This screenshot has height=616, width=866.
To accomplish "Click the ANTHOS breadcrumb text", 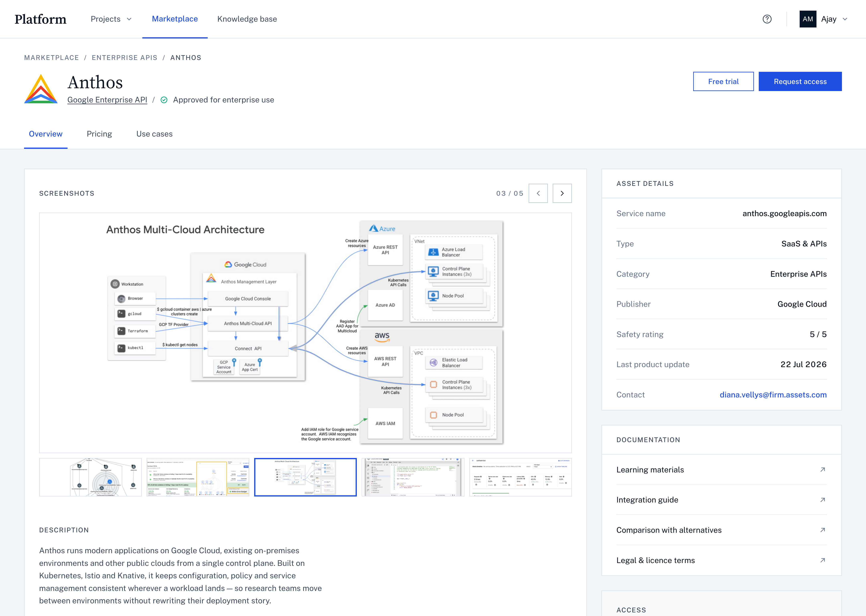I will (186, 58).
